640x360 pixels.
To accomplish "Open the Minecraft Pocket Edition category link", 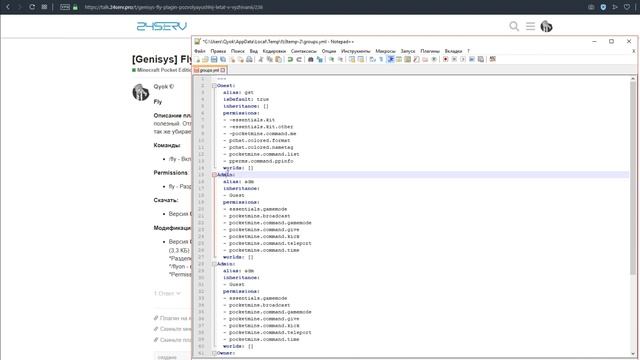I will click(161, 70).
